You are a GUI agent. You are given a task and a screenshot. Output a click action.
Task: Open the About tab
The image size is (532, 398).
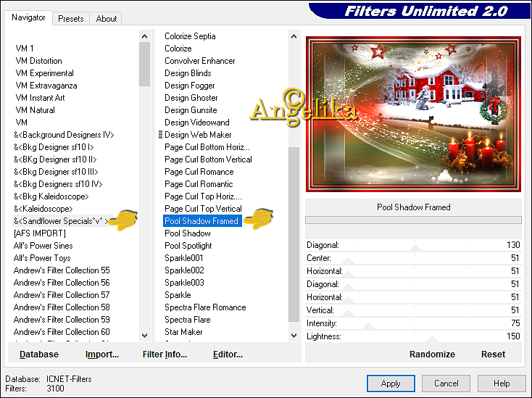(x=107, y=19)
